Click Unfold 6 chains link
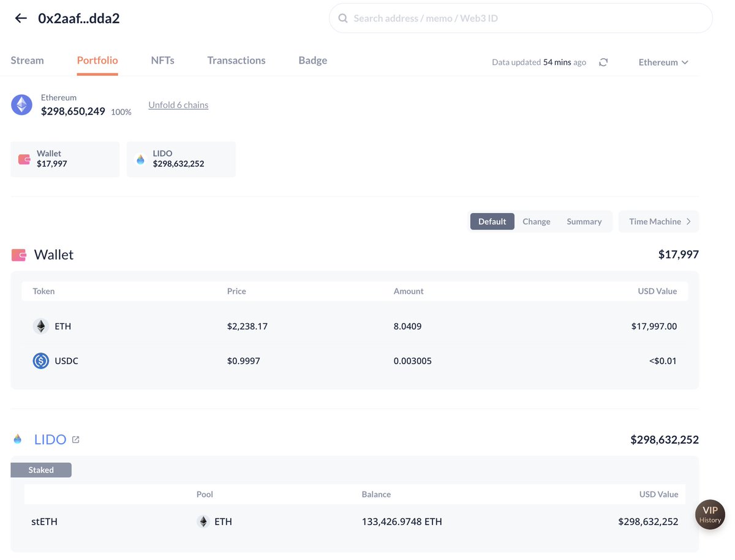The image size is (735, 560). point(178,105)
